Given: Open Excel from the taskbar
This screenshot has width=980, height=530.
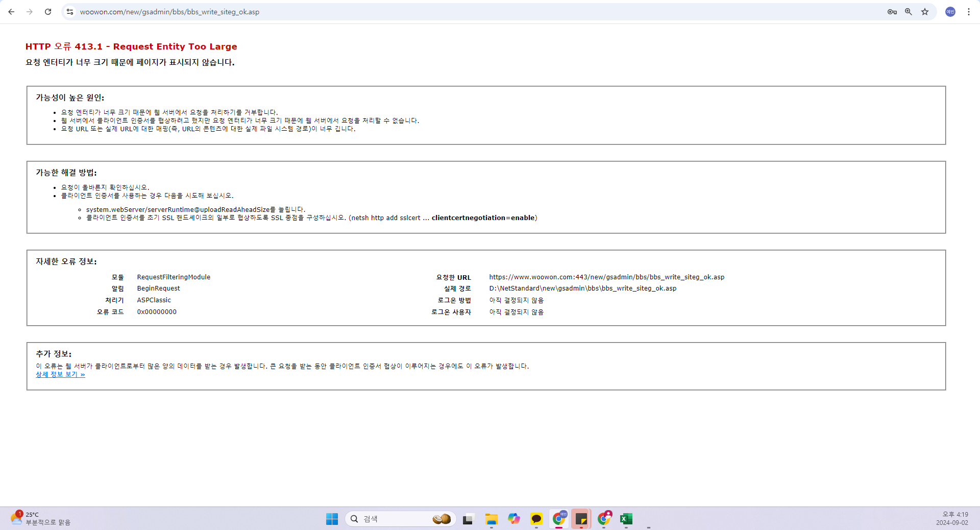Looking at the screenshot, I should pos(626,519).
